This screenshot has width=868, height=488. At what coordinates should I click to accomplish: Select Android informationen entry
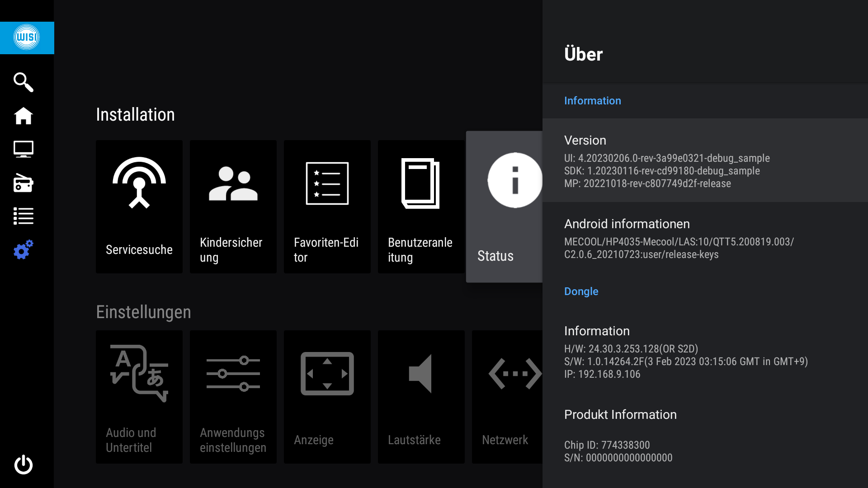[704, 239]
